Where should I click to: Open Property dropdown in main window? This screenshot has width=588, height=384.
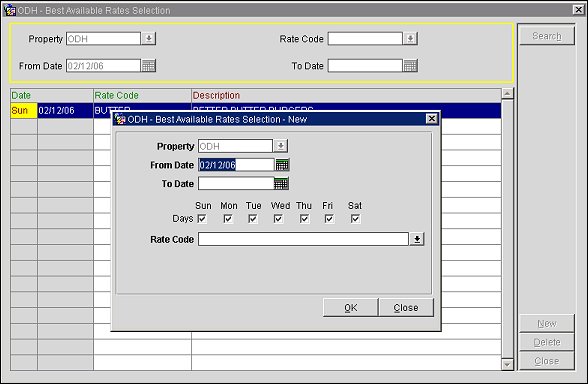148,38
